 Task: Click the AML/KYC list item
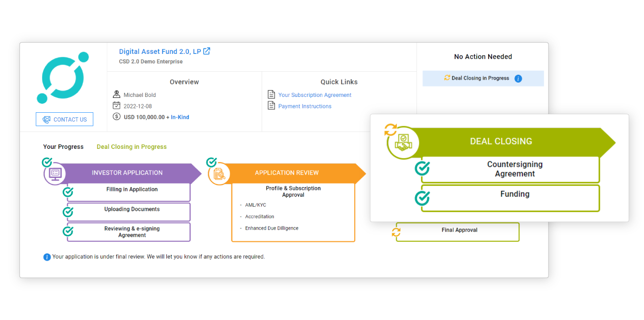pos(255,205)
